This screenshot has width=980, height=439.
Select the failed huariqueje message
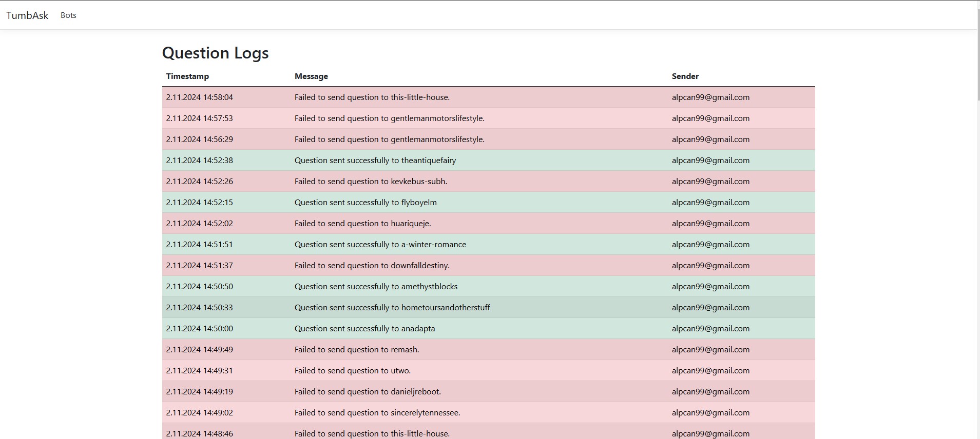click(x=363, y=224)
